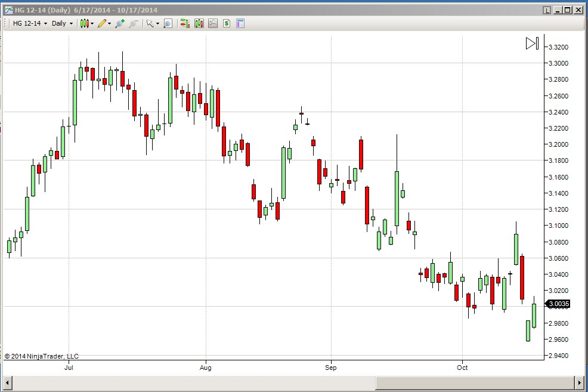This screenshot has width=588, height=392.
Task: Click the zoom frame magnifier icon
Action: click(168, 24)
